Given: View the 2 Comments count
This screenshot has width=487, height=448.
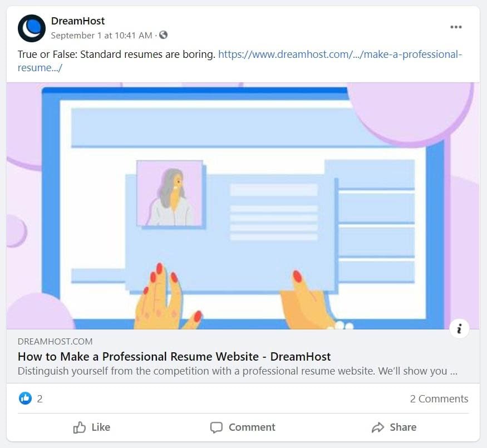Looking at the screenshot, I should click(439, 398).
